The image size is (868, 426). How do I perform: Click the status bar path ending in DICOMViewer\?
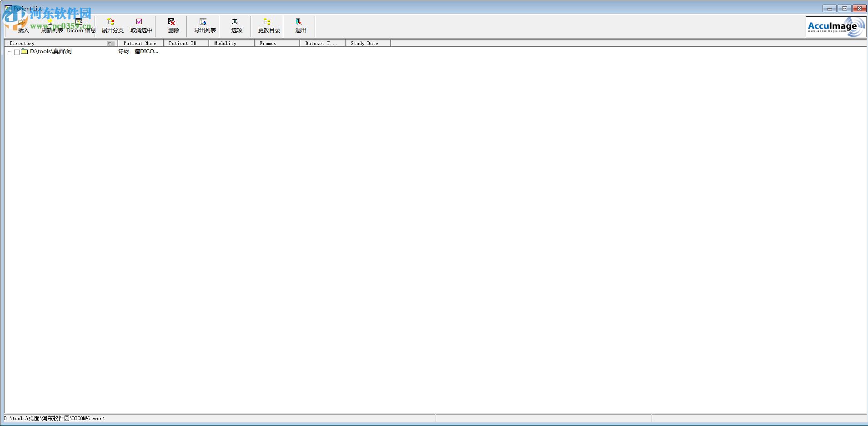point(55,418)
